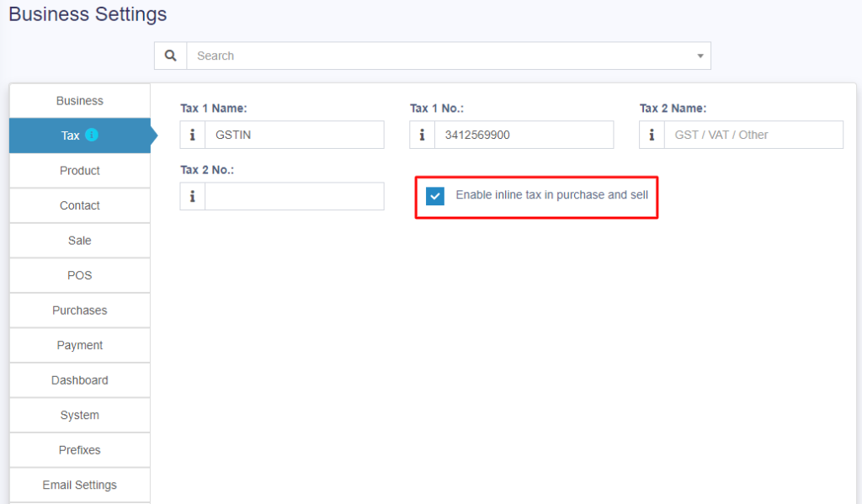
Task: Go to POS settings tab
Action: [x=80, y=275]
